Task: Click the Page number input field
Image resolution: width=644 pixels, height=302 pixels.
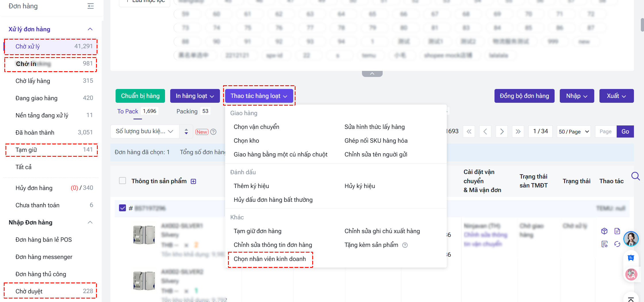Action: coord(606,131)
